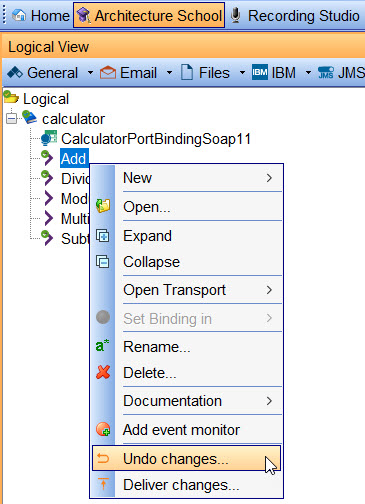Collapse the calculator tree node
365x504 pixels.
click(11, 118)
